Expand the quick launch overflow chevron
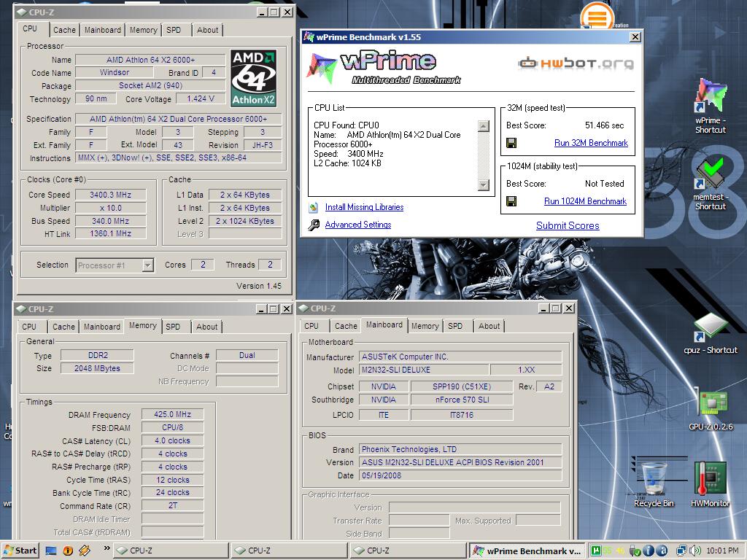The height and width of the screenshot is (560, 747). click(107, 548)
